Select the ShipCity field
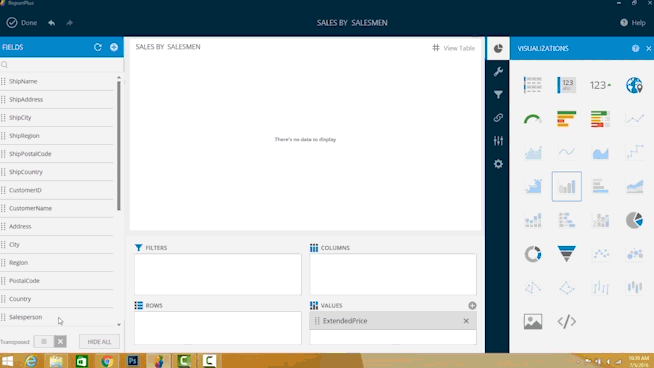Screen dimensions: 654x368 coord(57,118)
